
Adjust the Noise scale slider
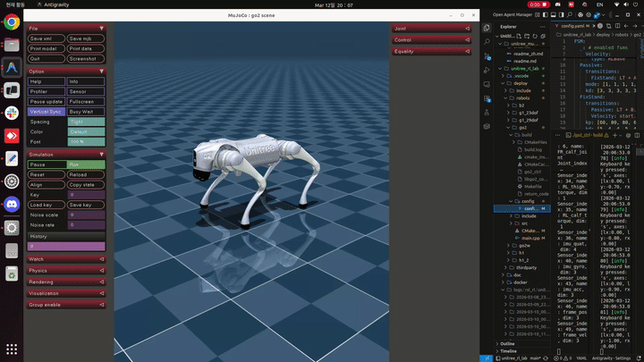click(86, 215)
